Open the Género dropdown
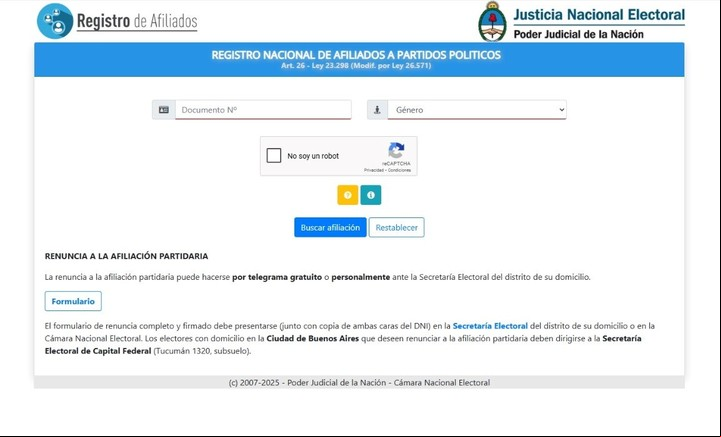The height and width of the screenshot is (437, 721). pyautogui.click(x=477, y=110)
